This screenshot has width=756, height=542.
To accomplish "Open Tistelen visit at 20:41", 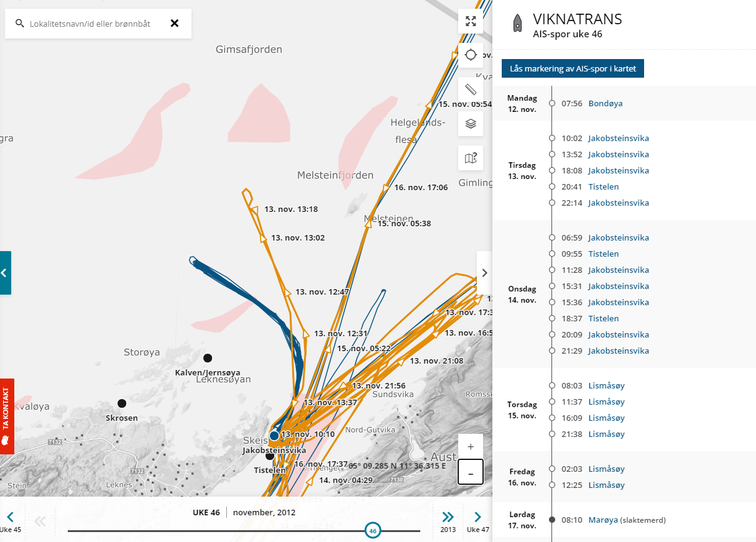I will [604, 186].
